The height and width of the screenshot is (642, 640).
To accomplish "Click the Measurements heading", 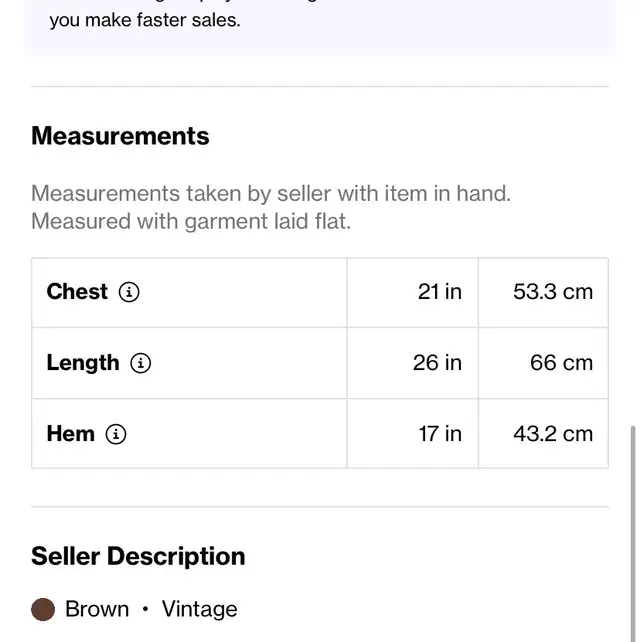I will click(x=120, y=136).
